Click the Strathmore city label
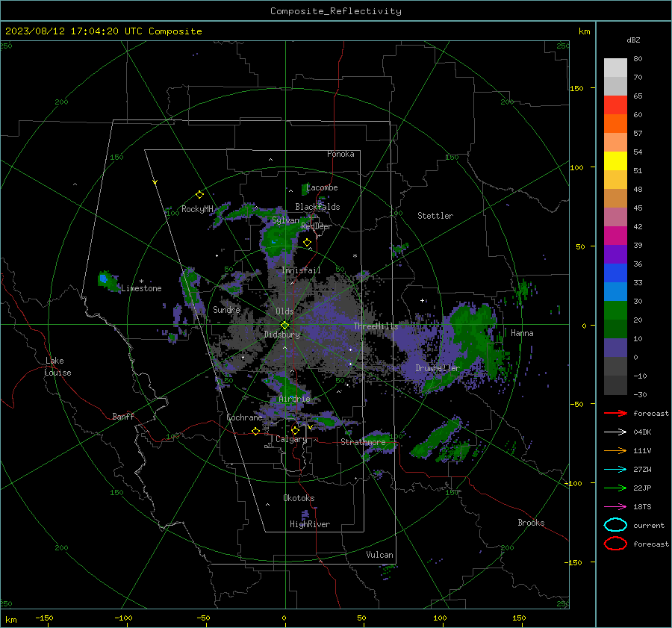The width and height of the screenshot is (672, 628). coord(363,442)
